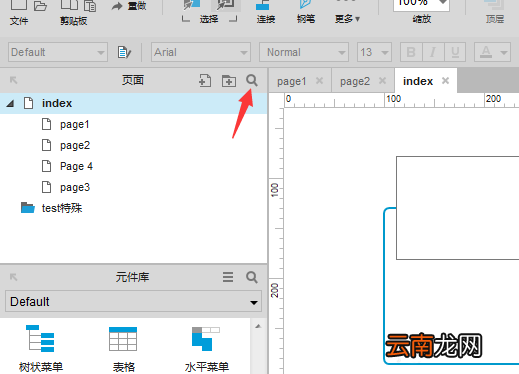Close the page2 tab
This screenshot has width=519, height=374.
[382, 80]
